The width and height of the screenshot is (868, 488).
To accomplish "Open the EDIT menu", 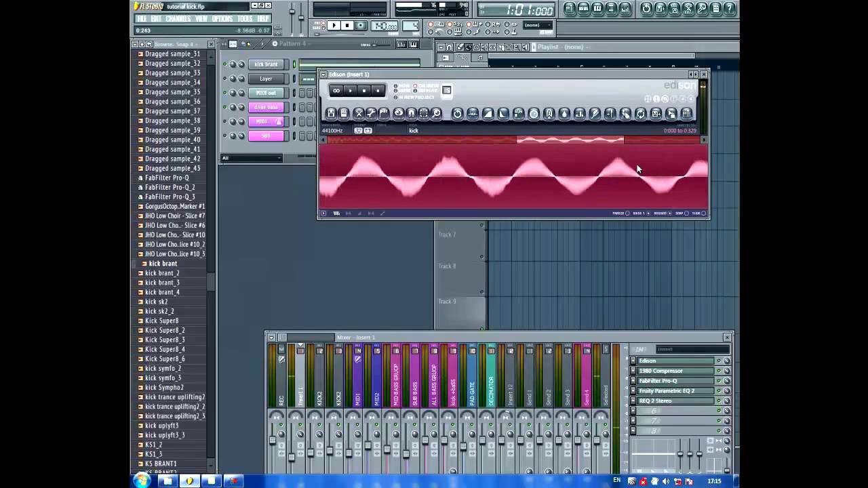I will coord(156,19).
